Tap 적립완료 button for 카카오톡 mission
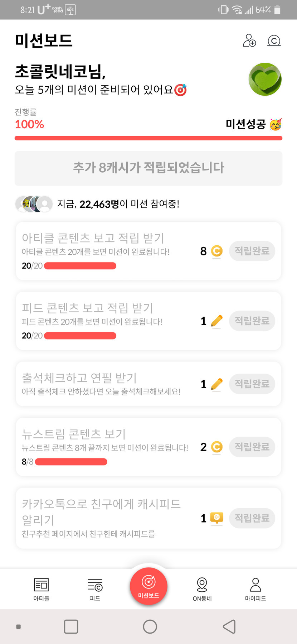The height and width of the screenshot is (644, 297). point(252,518)
